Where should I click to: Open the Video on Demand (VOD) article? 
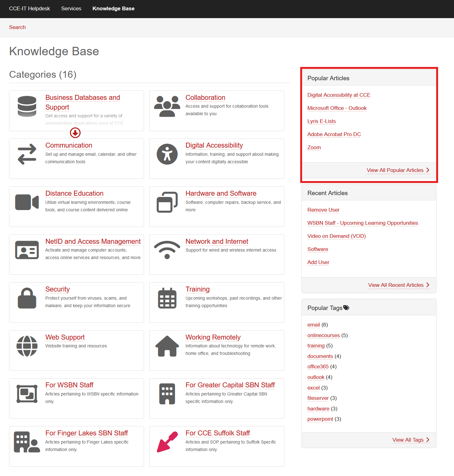coord(336,236)
